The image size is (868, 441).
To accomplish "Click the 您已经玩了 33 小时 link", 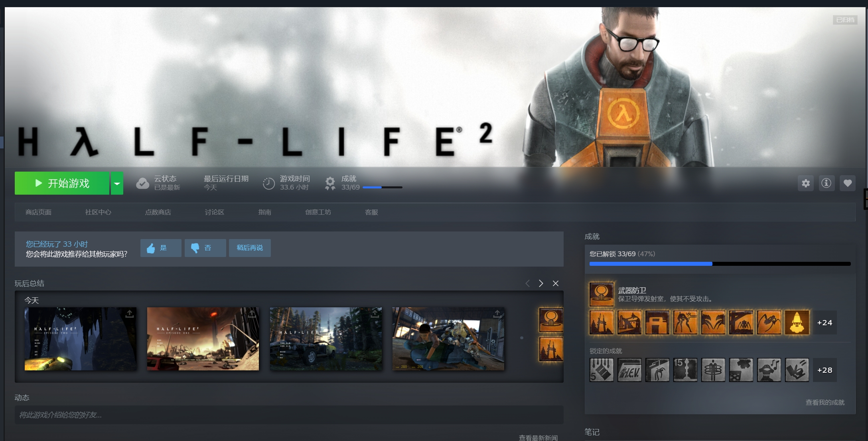I will pyautogui.click(x=57, y=244).
